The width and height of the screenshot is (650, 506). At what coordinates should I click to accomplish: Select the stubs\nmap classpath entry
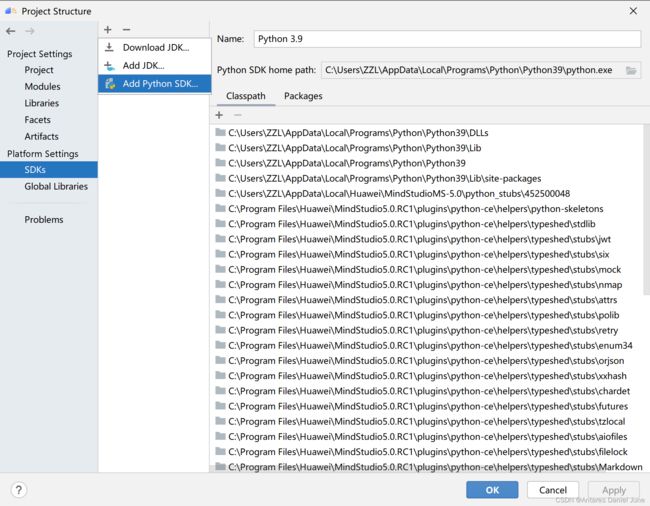coord(427,285)
